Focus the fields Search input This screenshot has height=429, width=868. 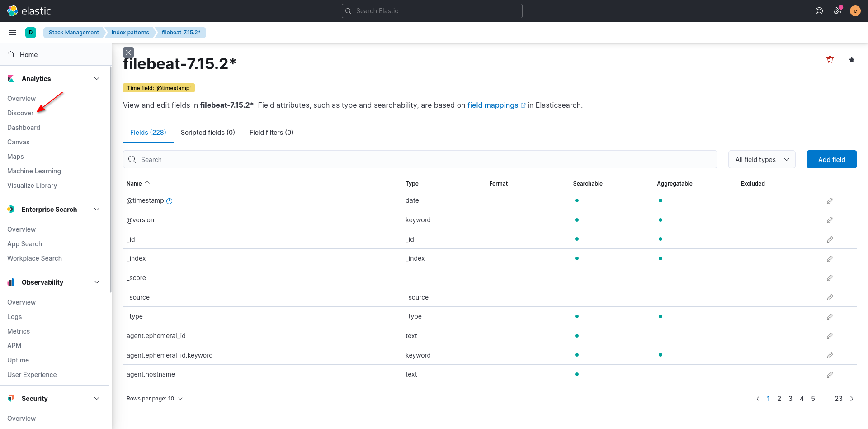420,159
